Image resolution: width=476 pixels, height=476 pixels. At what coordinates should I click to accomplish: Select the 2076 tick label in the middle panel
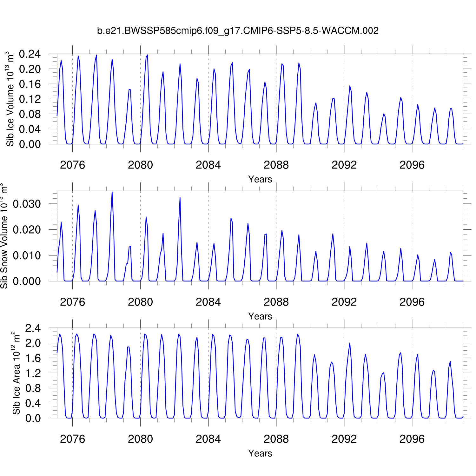tap(72, 302)
